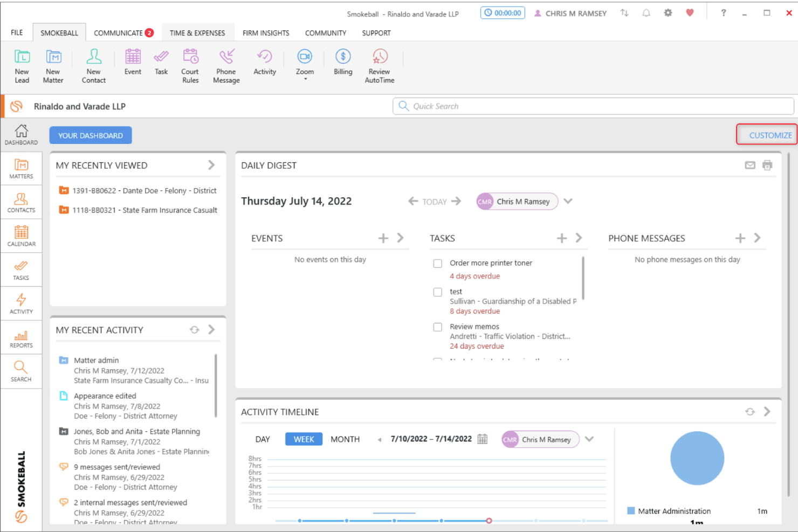Select the highlighted timeline point marker
The height and width of the screenshot is (532, 798).
tap(489, 521)
